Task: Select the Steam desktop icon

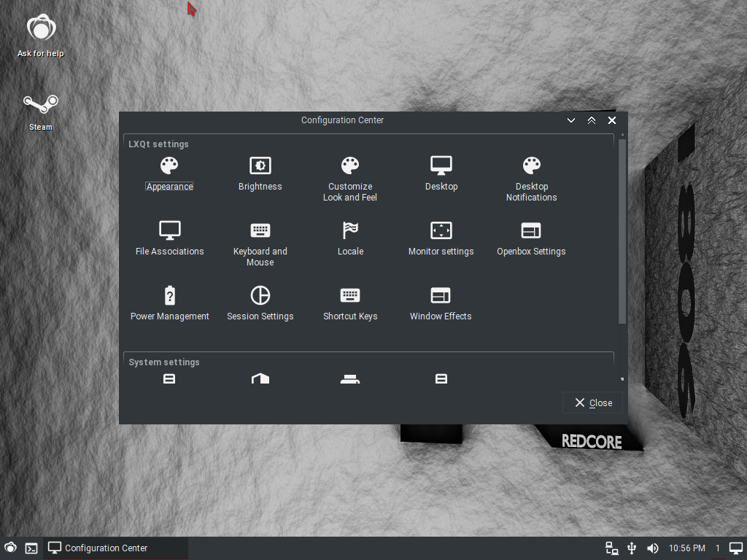Action: click(41, 112)
